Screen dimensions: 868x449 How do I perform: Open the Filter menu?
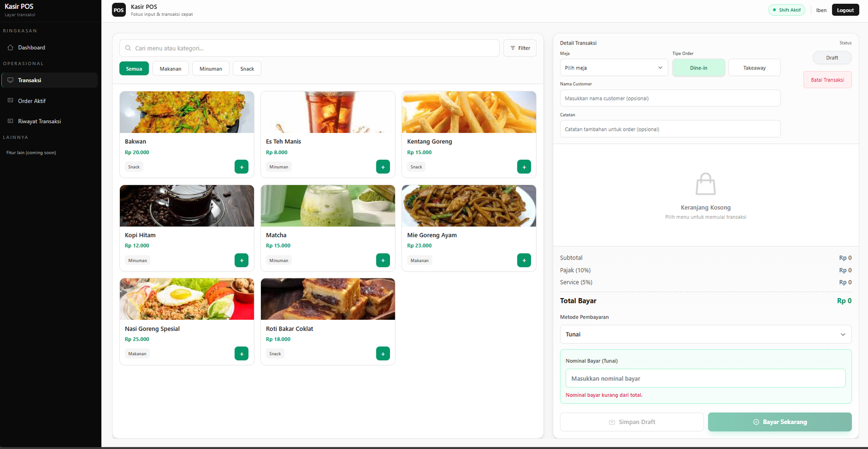point(520,48)
